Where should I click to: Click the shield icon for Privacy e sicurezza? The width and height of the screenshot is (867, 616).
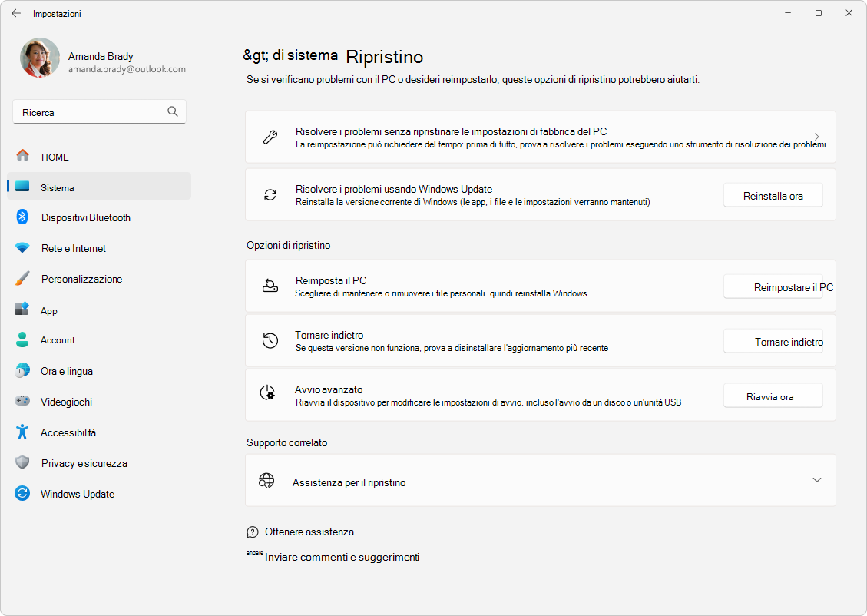22,463
